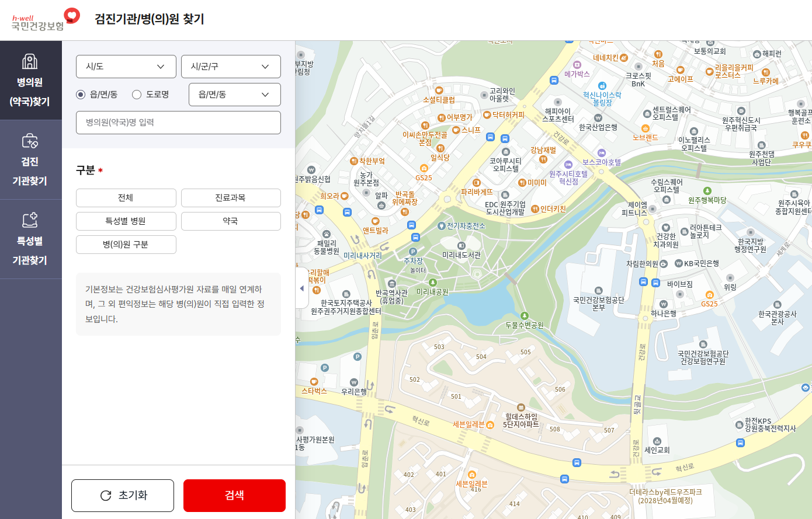Click the 메가박스 map marker
Screen dimensions: 812x519
coord(577,65)
